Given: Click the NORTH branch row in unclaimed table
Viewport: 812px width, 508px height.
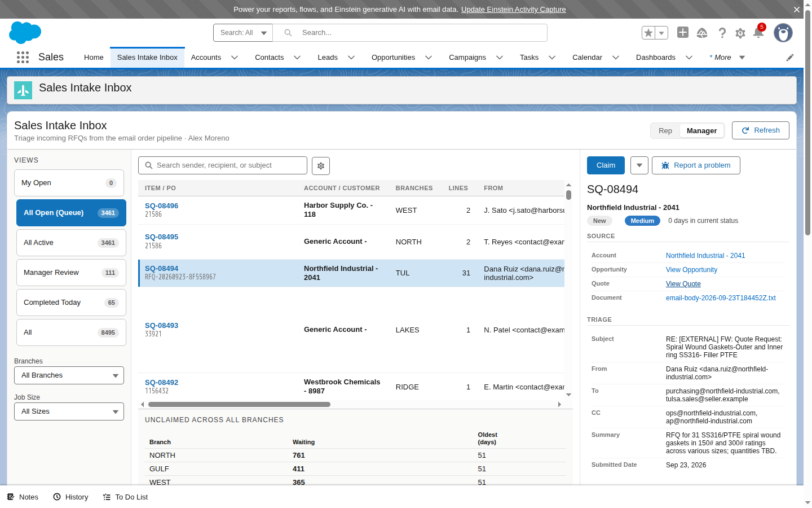Looking at the screenshot, I should 355,456.
